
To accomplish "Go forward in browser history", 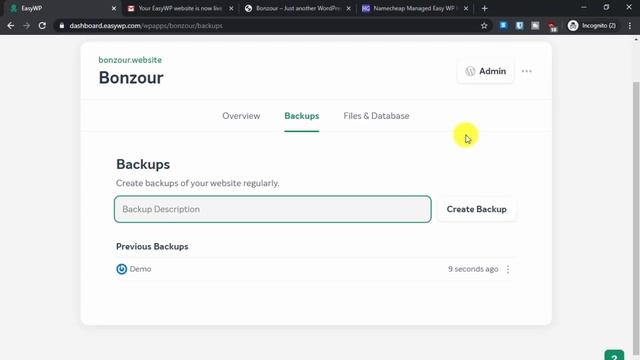I will [27, 26].
